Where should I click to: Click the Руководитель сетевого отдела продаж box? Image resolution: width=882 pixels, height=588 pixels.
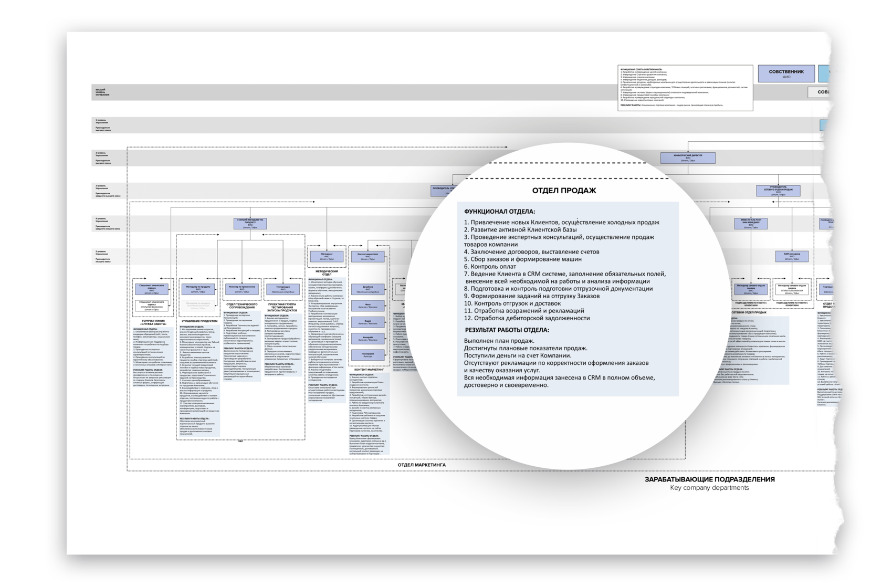[x=778, y=191]
